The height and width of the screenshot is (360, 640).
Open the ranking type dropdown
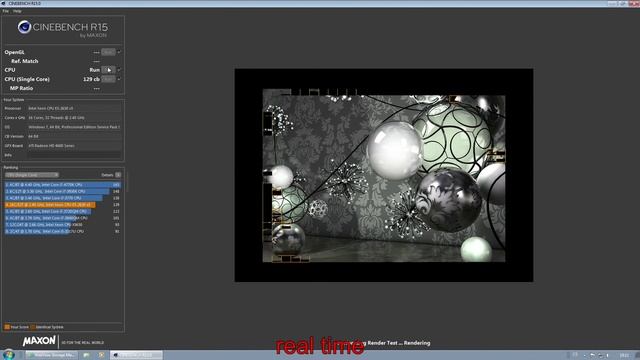tap(32, 175)
